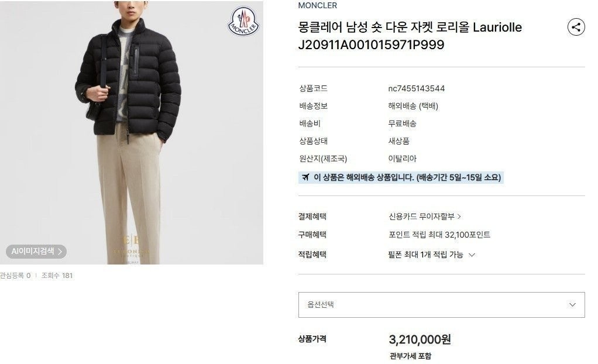The width and height of the screenshot is (598, 364).
Task: Click 해외배송 (택배) shipping info
Action: tap(413, 106)
